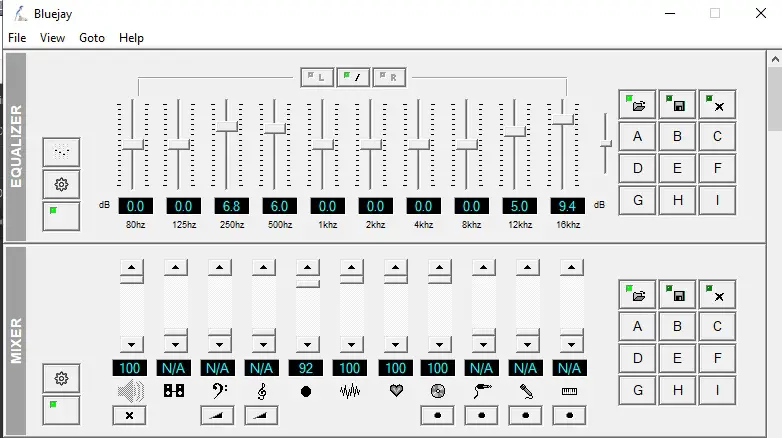The image size is (782, 438).
Task: Click up arrow on MIDI synth channel
Action: tap(176, 267)
